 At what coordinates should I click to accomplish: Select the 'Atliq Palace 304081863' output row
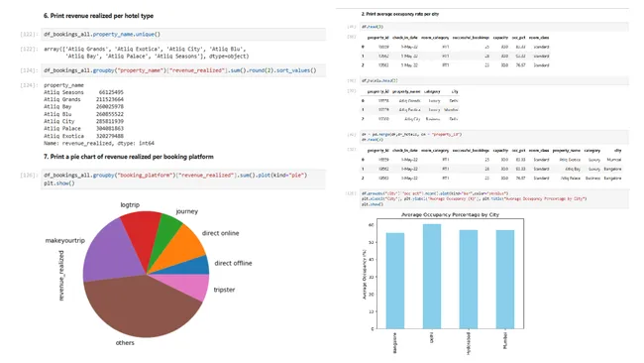point(83,128)
